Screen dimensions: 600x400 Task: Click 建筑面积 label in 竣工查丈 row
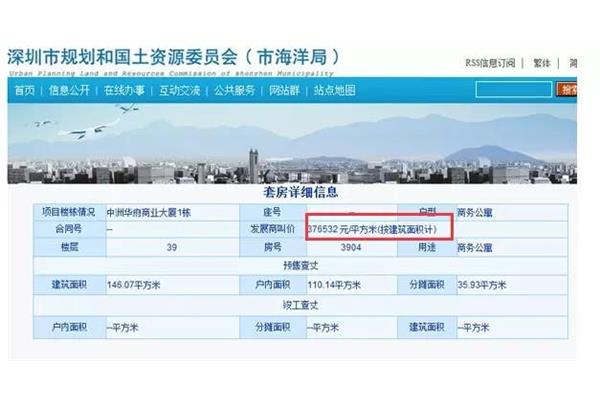click(427, 327)
